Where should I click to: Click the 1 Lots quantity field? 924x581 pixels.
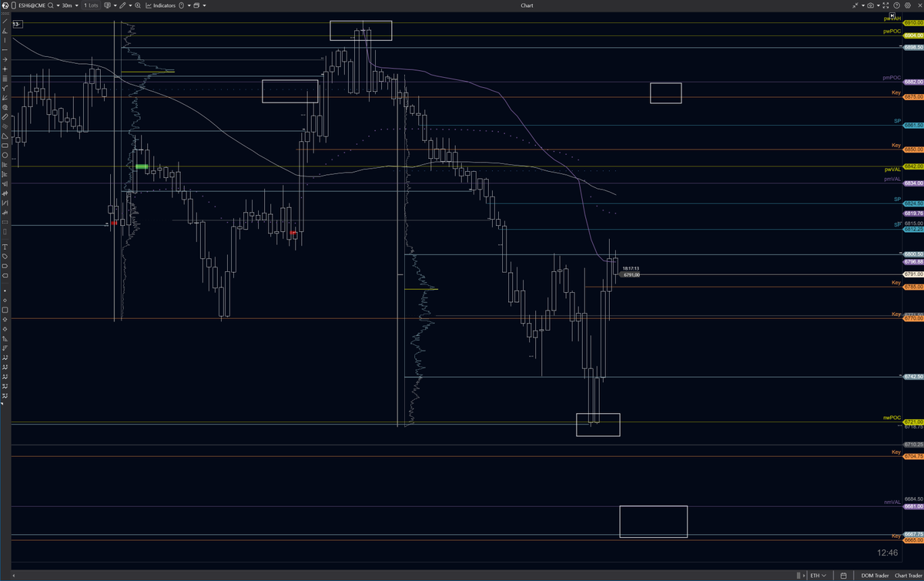coord(91,5)
